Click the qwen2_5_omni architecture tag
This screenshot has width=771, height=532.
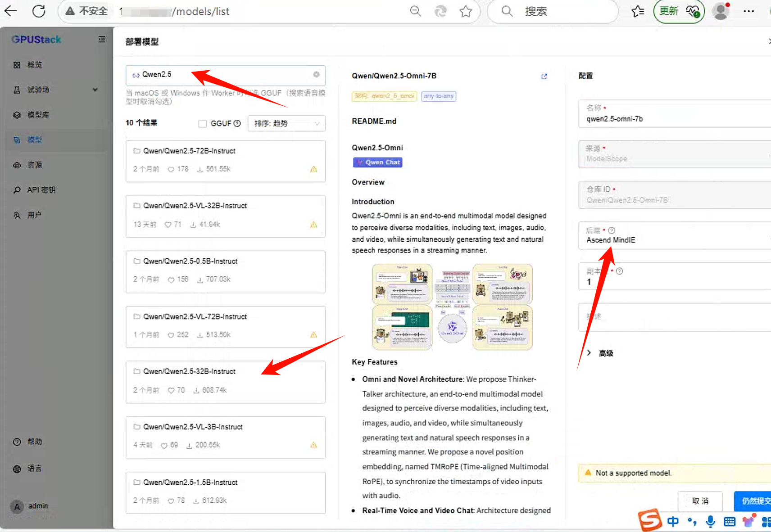point(385,96)
